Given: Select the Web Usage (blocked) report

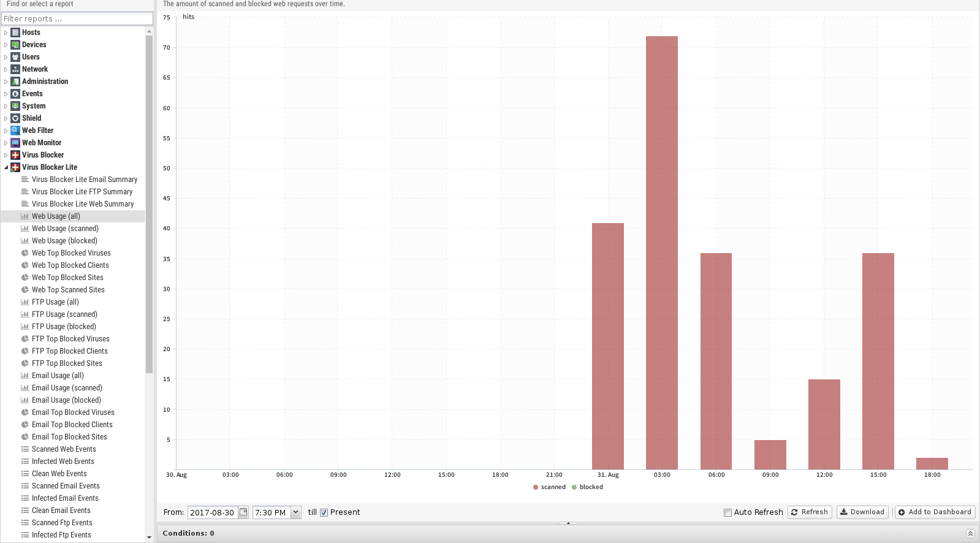Looking at the screenshot, I should pos(64,241).
